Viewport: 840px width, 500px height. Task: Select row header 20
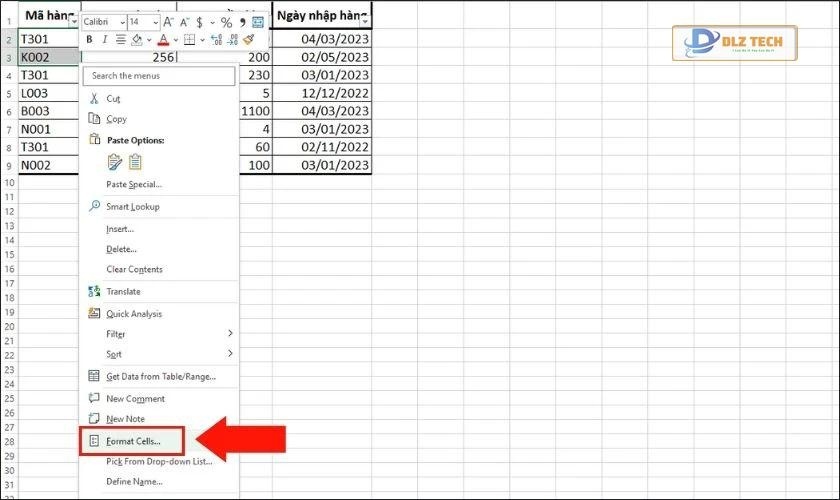9,326
